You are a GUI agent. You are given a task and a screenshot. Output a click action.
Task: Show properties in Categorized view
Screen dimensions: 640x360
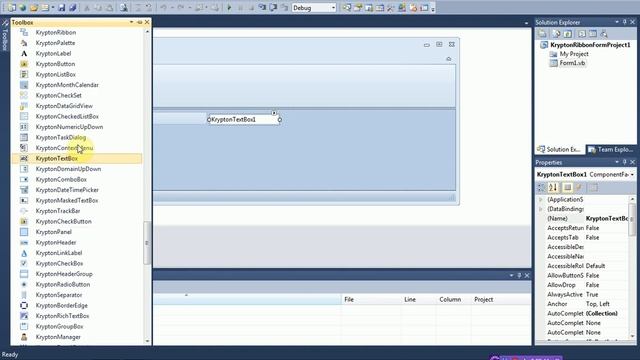(541, 187)
